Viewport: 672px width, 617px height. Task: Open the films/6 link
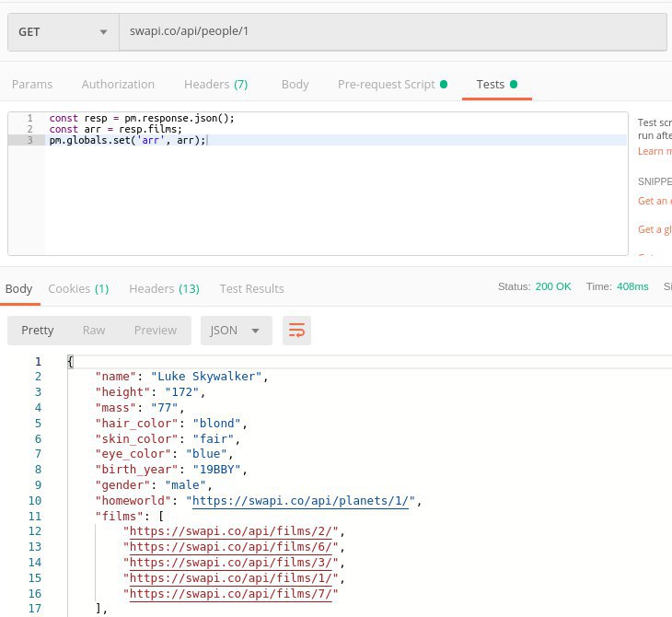tap(230, 547)
